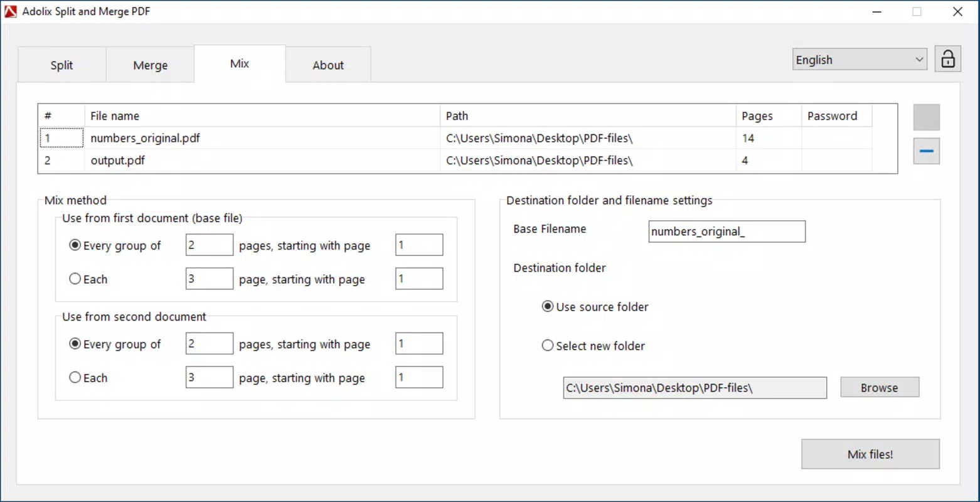This screenshot has width=980, height=502.
Task: Click row number 1 cell
Action: (x=61, y=138)
